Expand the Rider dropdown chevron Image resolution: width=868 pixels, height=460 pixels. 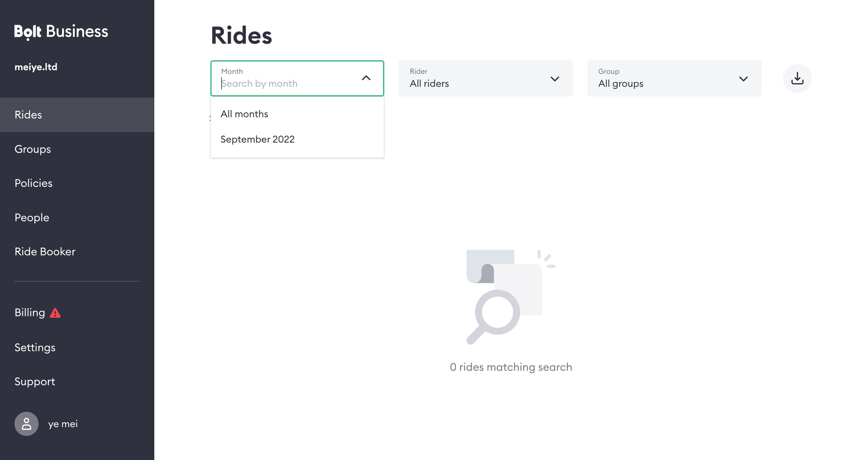point(555,79)
